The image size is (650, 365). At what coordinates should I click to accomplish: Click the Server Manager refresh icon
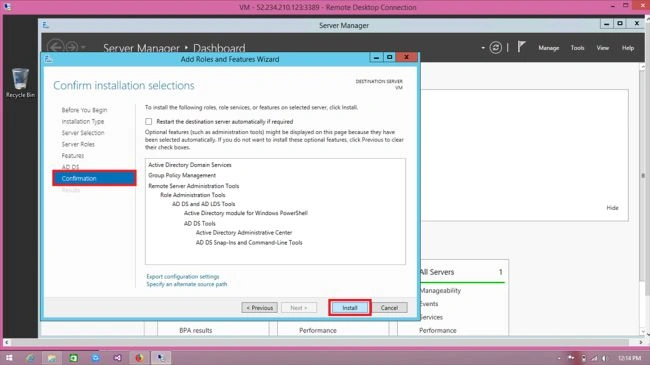[495, 48]
